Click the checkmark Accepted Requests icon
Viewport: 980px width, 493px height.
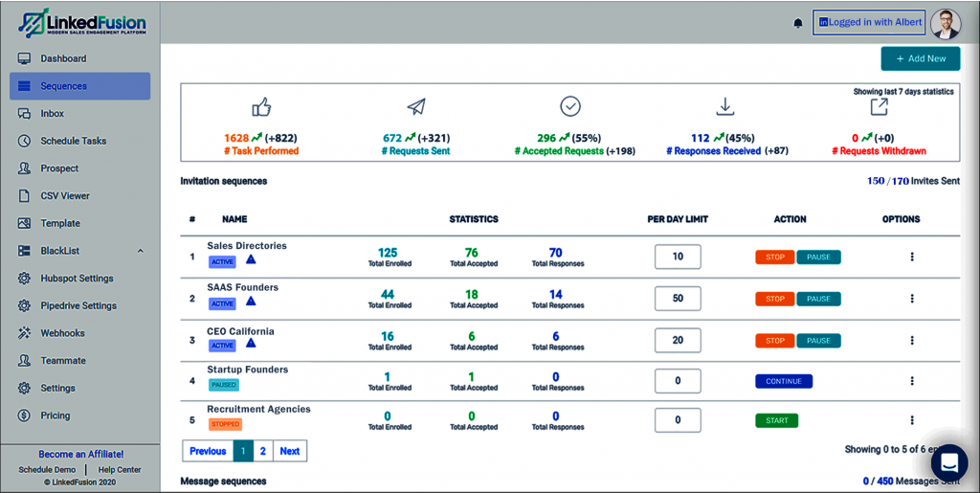click(x=570, y=107)
